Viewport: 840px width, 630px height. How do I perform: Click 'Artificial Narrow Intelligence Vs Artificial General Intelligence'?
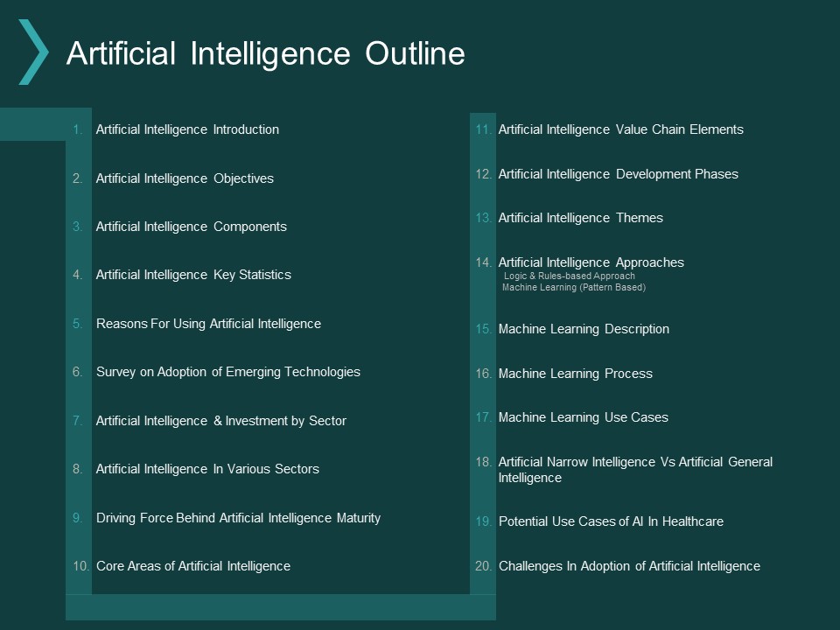(635, 470)
